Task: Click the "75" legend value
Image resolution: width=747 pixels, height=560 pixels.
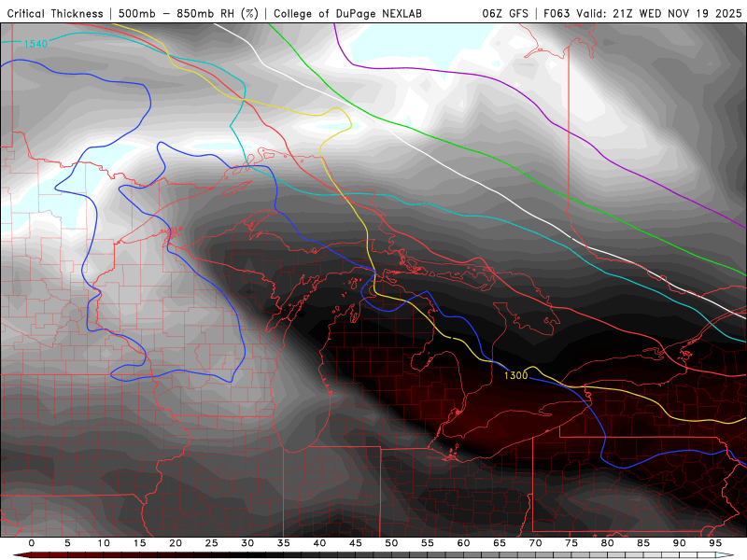Action: 571,543
